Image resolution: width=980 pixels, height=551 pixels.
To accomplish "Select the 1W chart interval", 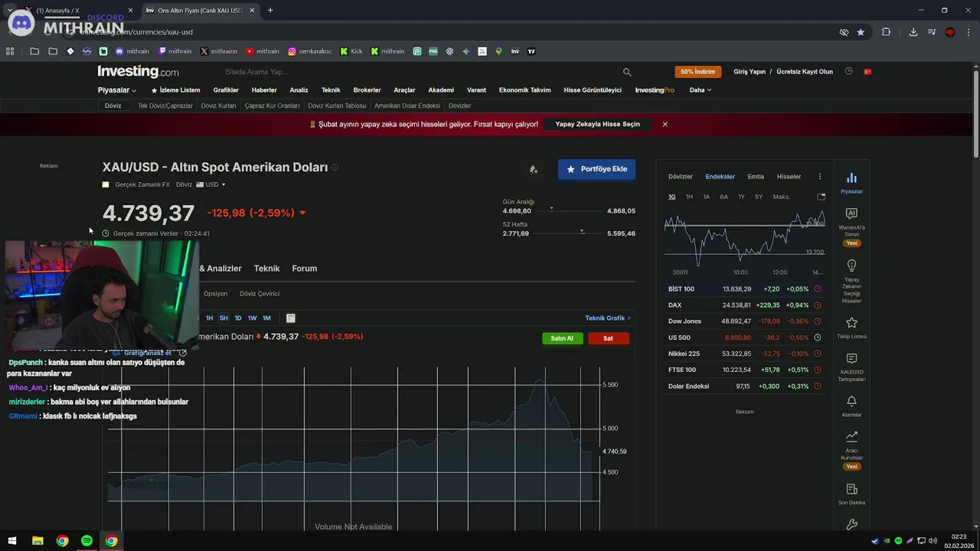I will point(252,318).
